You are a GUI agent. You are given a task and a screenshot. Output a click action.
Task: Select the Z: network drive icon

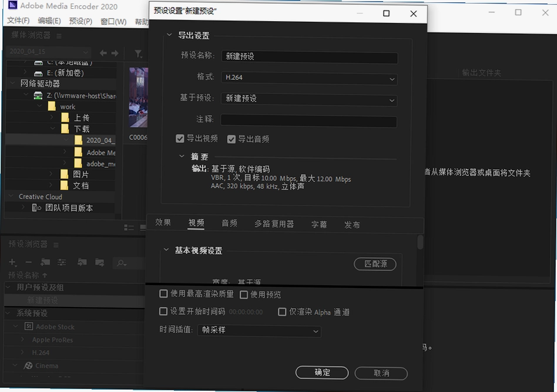tap(38, 95)
